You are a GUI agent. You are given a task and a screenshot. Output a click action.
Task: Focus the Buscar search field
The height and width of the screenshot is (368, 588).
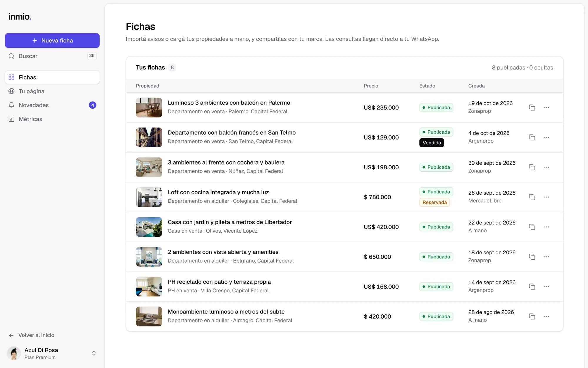pyautogui.click(x=52, y=56)
